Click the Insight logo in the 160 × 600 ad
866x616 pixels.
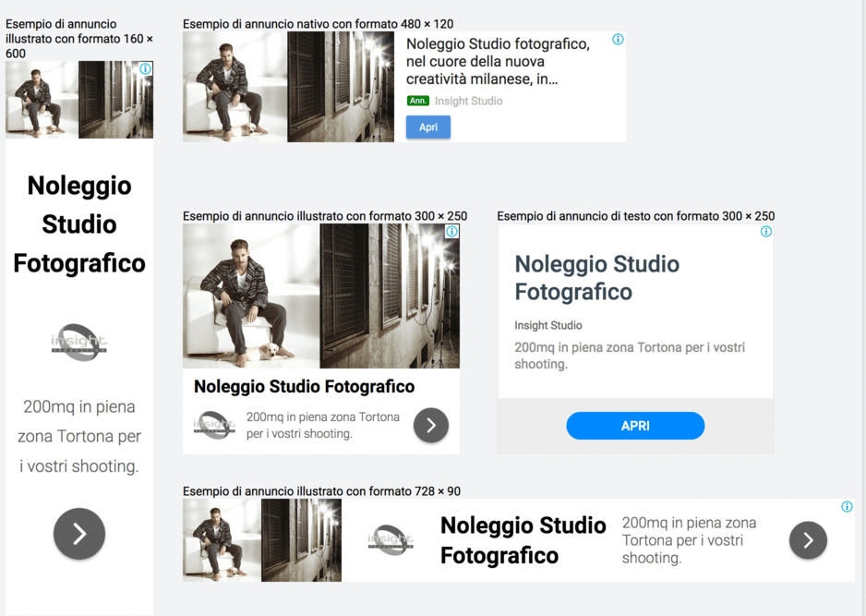79,343
